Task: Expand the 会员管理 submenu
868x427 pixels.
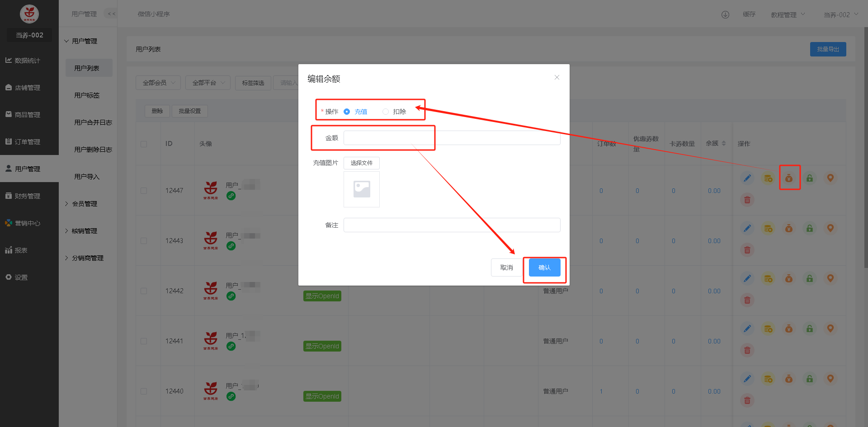Action: [85, 204]
